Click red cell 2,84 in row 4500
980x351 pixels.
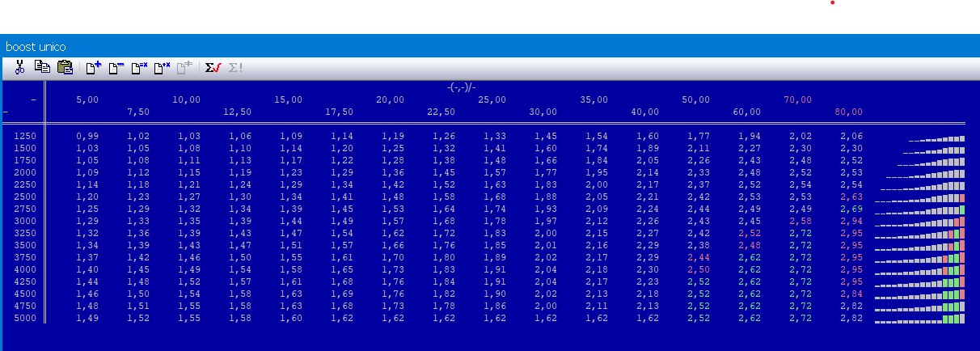851,294
